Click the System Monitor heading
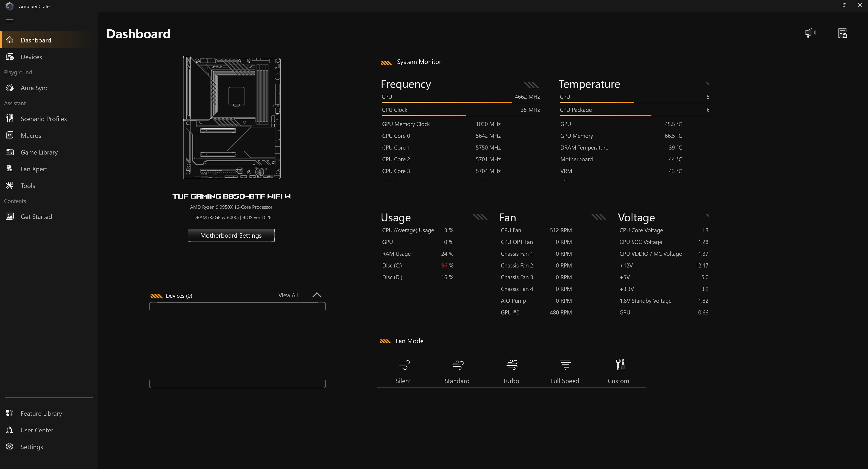This screenshot has height=469, width=868. tap(419, 62)
